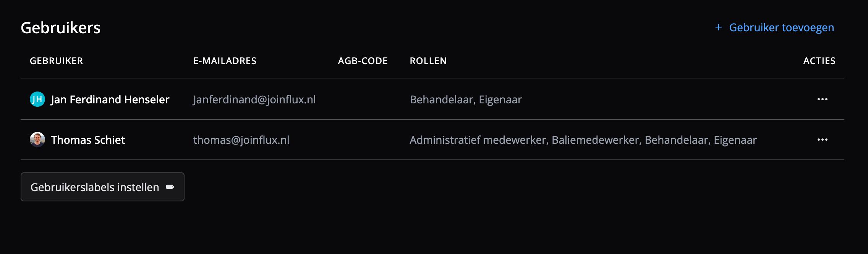This screenshot has height=254, width=868.
Task: Click Jan Ferdinand Henseler's JH avatar icon
Action: click(x=37, y=100)
